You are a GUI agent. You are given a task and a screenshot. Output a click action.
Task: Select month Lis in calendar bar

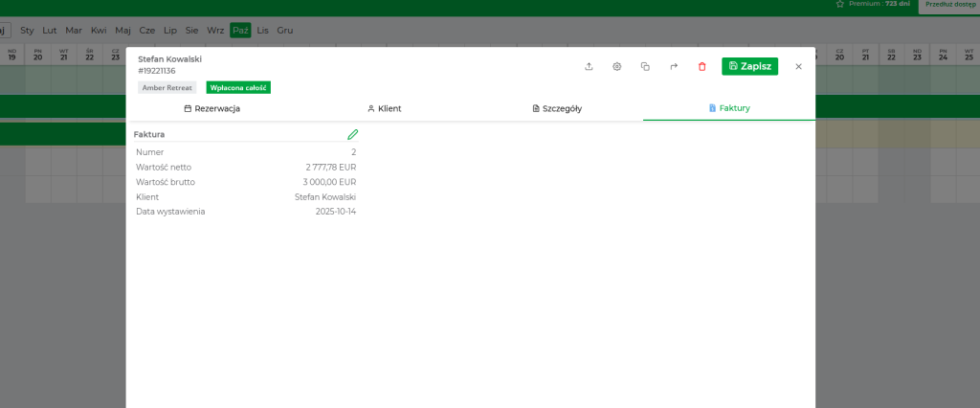point(263,31)
